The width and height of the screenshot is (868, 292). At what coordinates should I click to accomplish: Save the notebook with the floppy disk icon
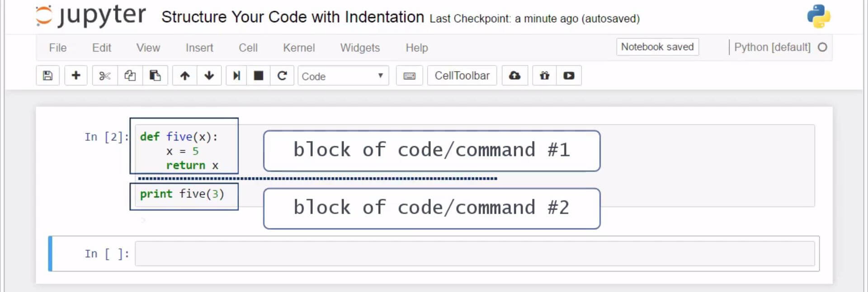pos(47,76)
